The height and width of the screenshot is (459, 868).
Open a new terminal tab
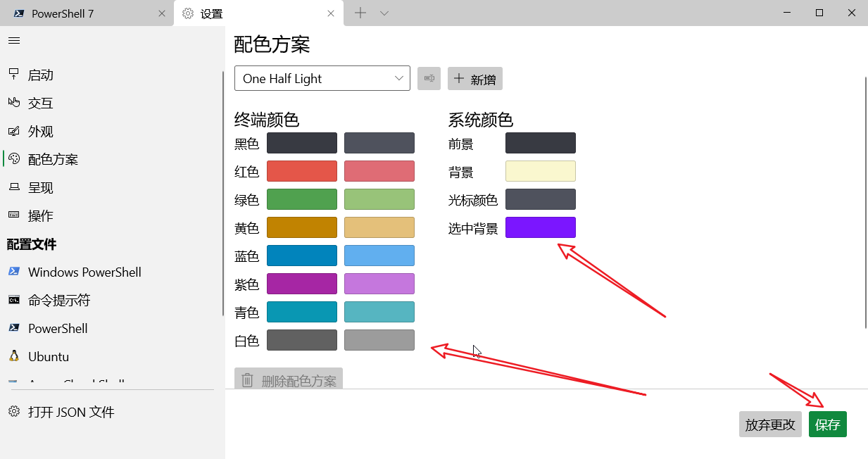pyautogui.click(x=361, y=13)
